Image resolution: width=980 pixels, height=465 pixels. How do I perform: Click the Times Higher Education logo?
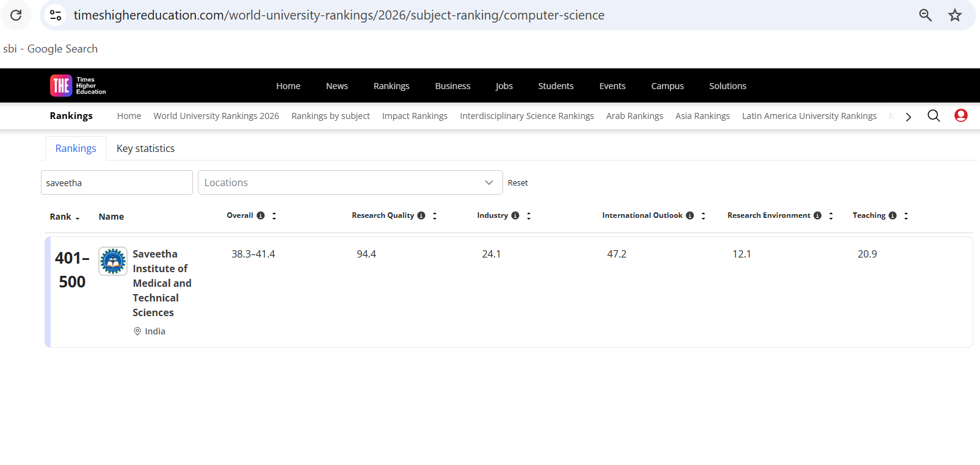tap(78, 85)
